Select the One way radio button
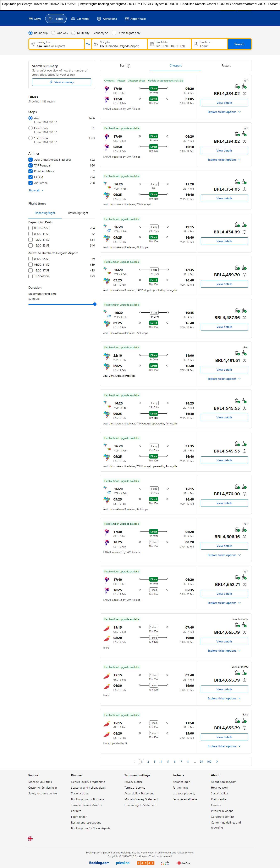280x868 pixels. [x=53, y=33]
